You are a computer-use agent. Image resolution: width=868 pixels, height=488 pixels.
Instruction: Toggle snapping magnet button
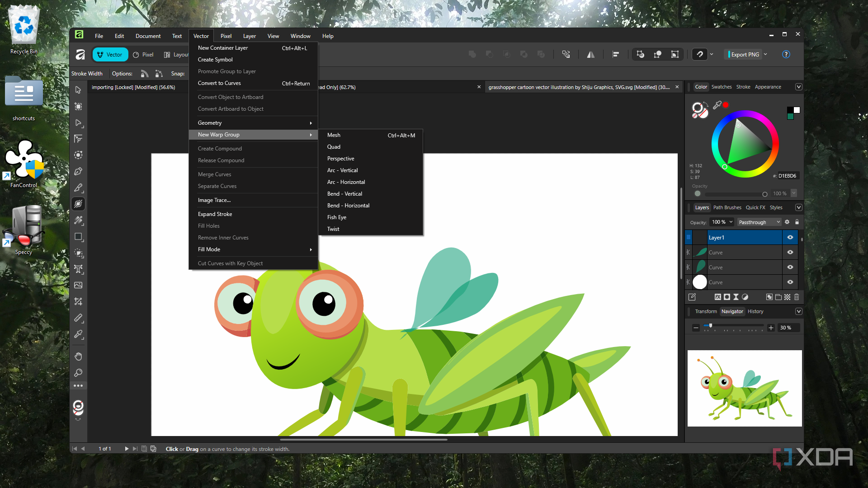700,54
